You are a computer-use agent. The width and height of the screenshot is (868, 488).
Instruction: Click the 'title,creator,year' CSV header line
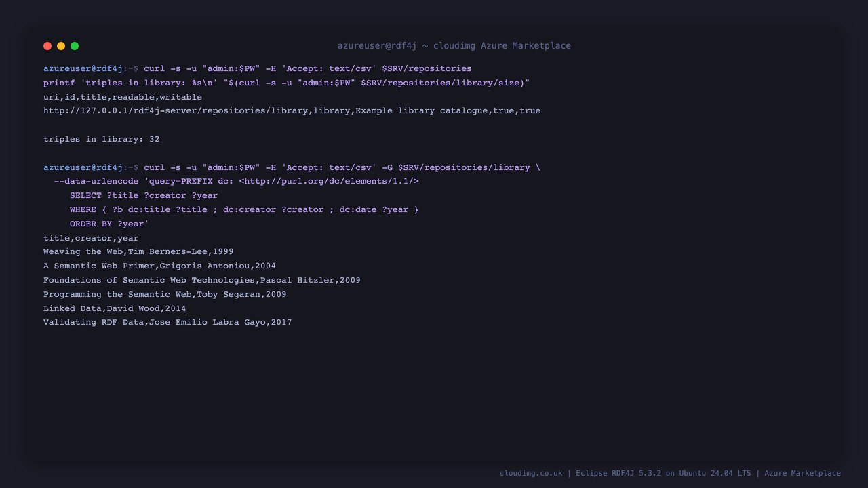91,238
